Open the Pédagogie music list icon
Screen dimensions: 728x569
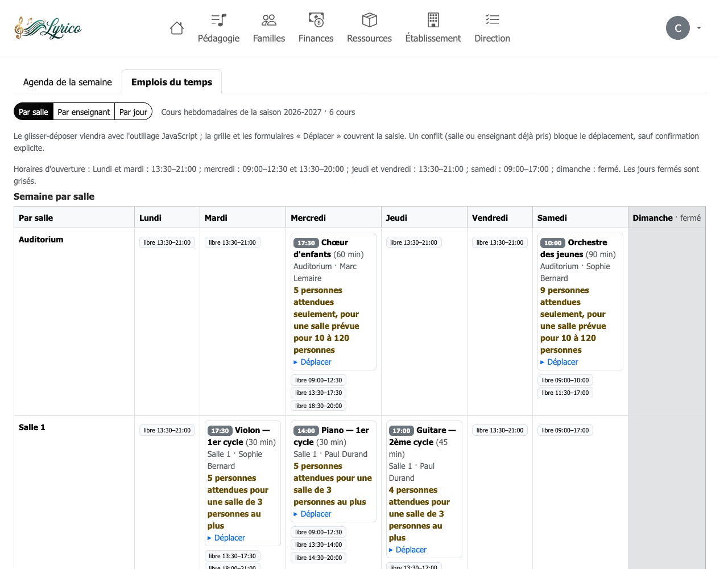tap(218, 20)
